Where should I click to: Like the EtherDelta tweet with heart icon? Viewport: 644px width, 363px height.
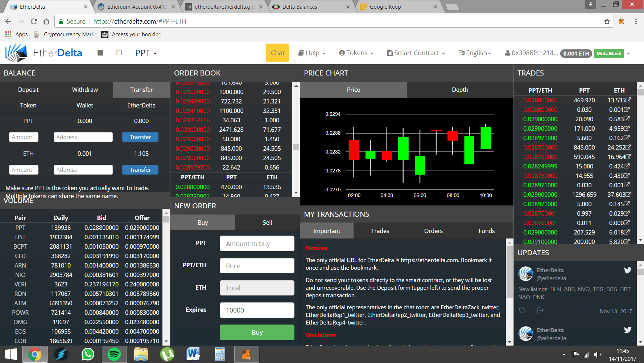[522, 310]
